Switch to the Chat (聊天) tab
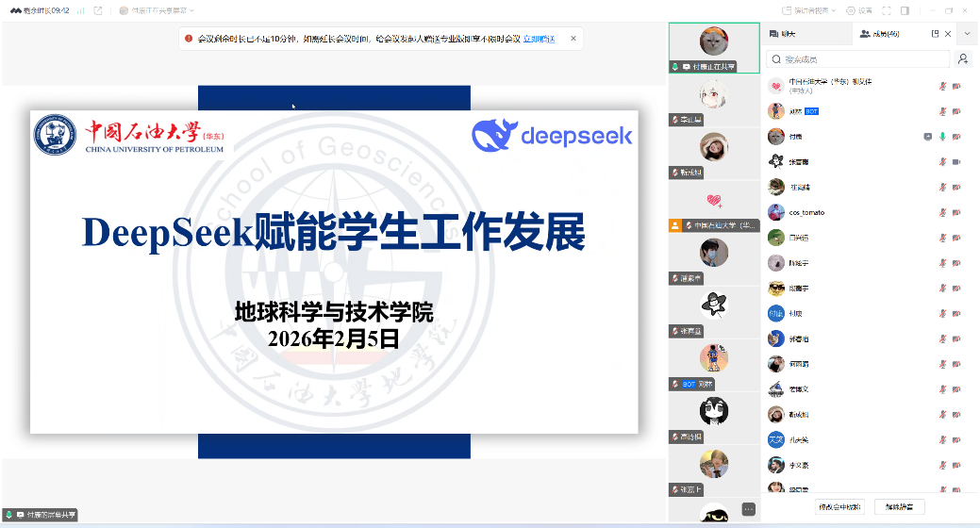Viewport: 980px width, 528px height. point(783,33)
